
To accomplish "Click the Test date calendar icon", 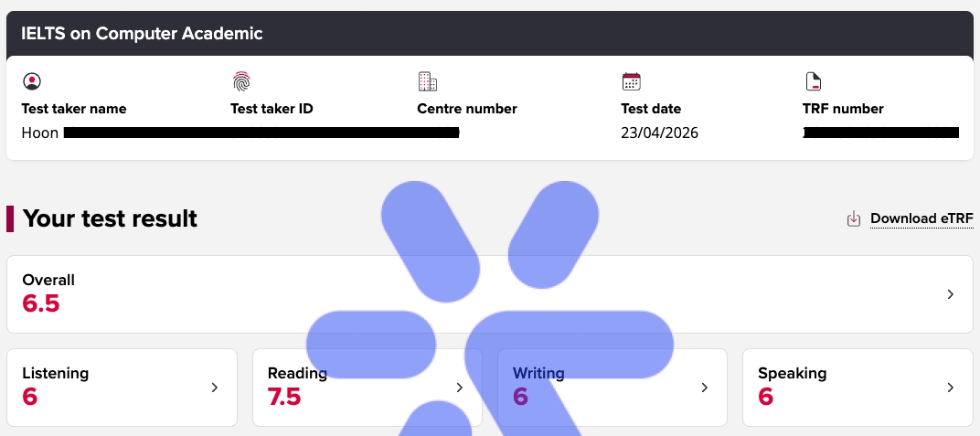I will point(631,81).
